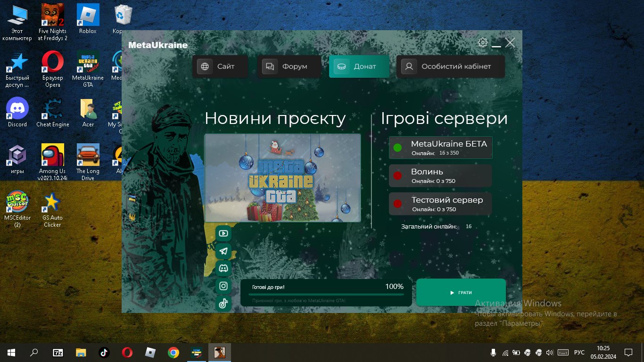Click the microphone tray icon
Screen dimensions: 644x362
click(493, 352)
